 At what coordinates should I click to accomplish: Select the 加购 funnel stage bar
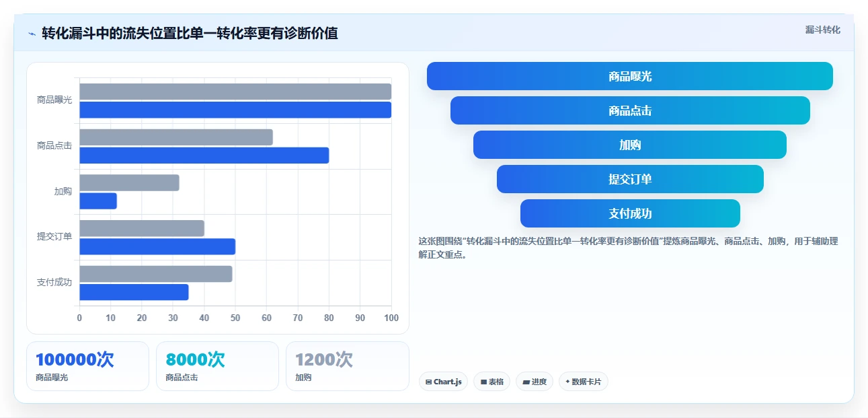630,145
